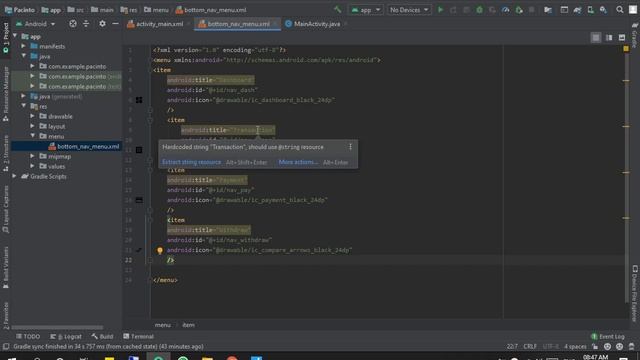Click the Apply Changes and Restart icon
Screen dimensions: 640x360
coord(453,9)
